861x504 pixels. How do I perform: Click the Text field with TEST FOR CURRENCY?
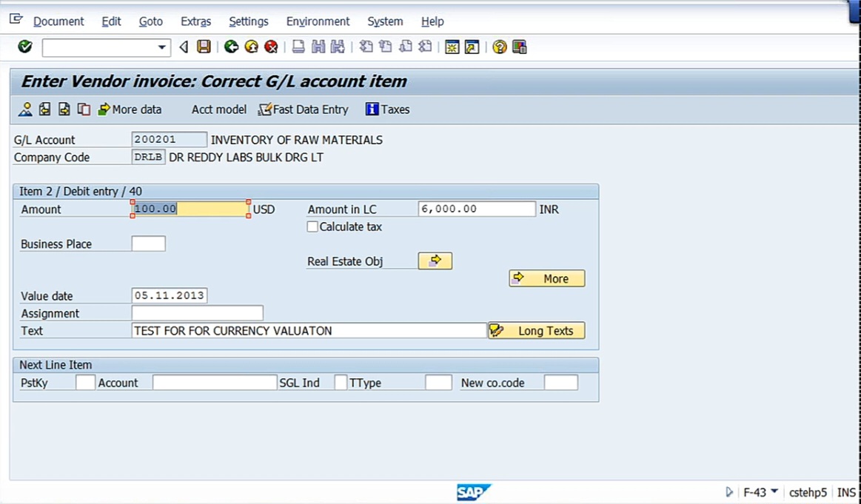point(309,331)
